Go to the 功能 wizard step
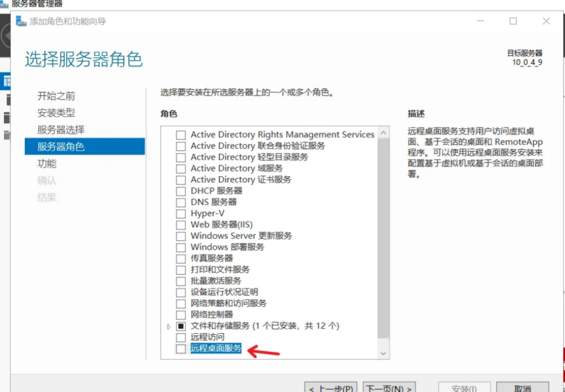The width and height of the screenshot is (565, 392). pyautogui.click(x=47, y=163)
